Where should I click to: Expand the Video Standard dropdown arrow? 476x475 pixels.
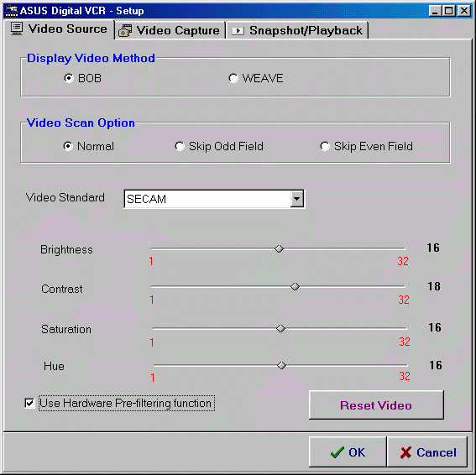296,199
